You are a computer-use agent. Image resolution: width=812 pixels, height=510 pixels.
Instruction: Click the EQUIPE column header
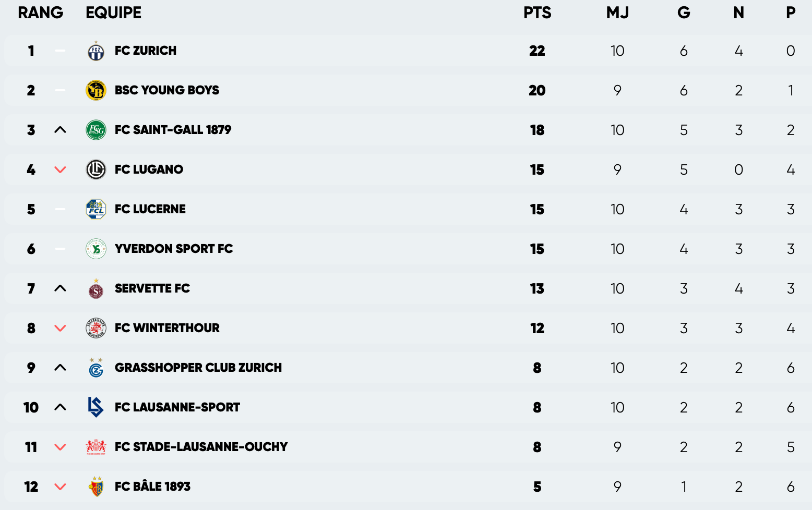click(113, 13)
